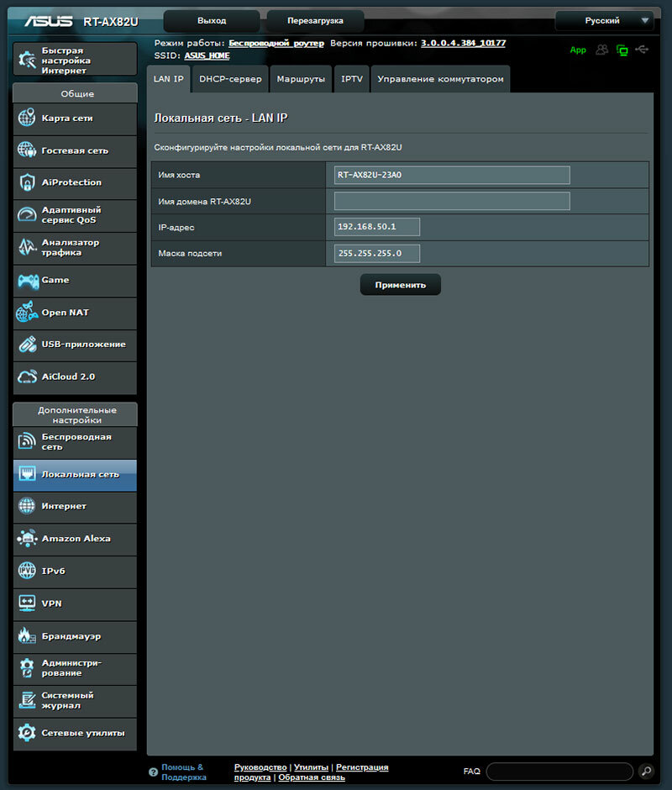
Task: Open firmware version 3.0.0.4.384_10177 link
Action: tap(463, 44)
